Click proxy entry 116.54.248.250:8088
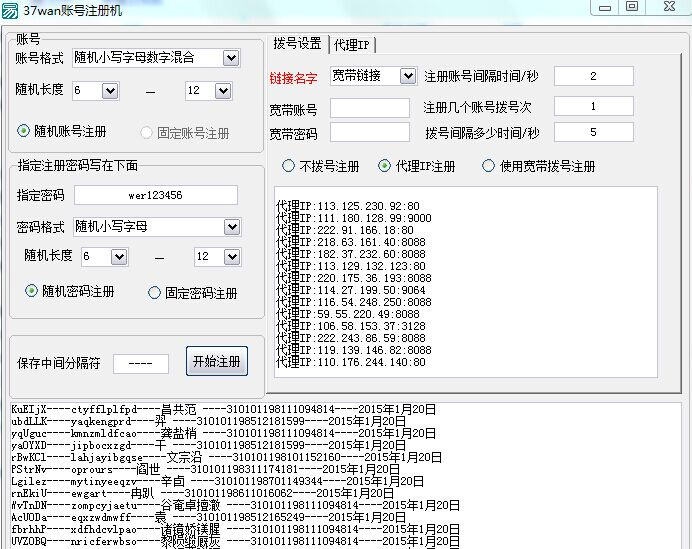Viewport: 692px width, 549px height. click(x=354, y=302)
